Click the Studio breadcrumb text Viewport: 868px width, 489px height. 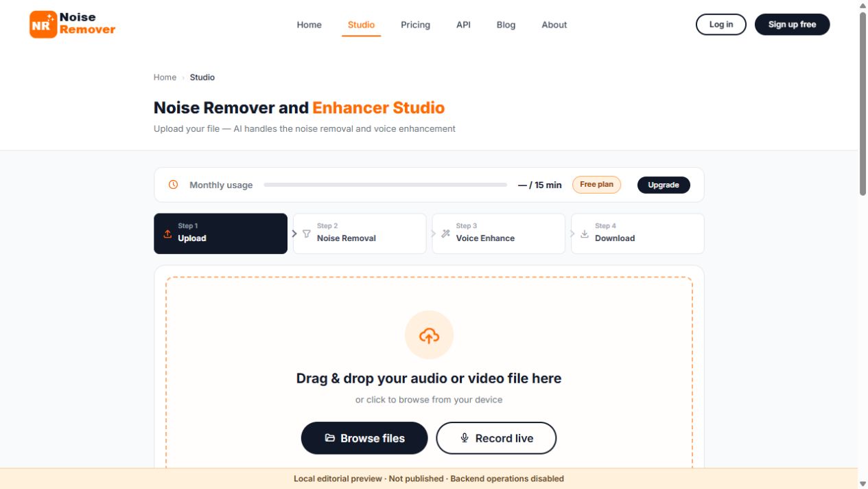(x=202, y=78)
